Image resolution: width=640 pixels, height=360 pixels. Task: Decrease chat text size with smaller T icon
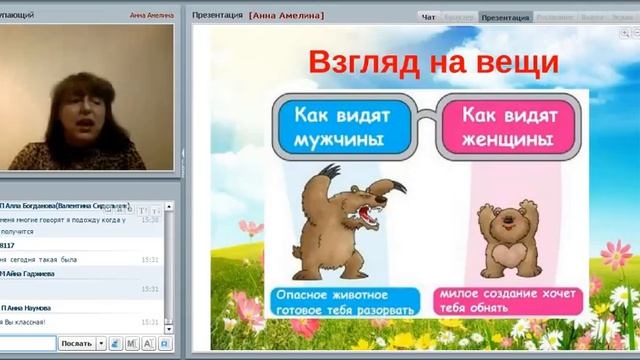(156, 211)
